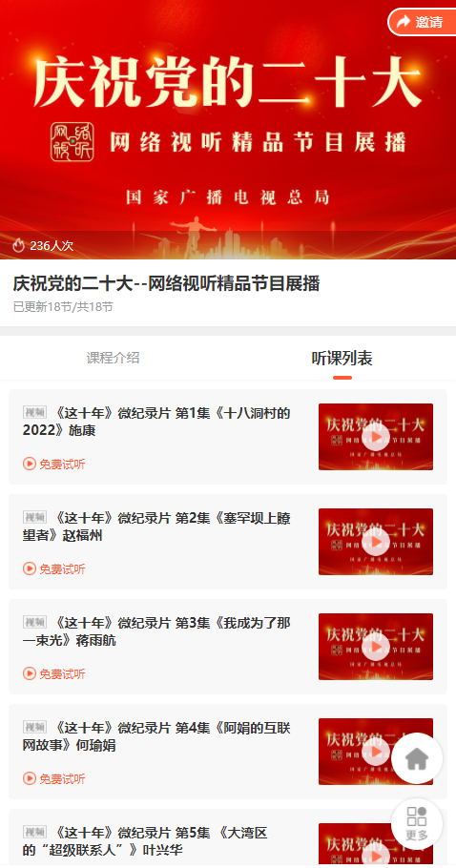Open episode title 第4集《阿娟的互联网故事》何瑜娟
The image size is (456, 868).
pos(156,736)
